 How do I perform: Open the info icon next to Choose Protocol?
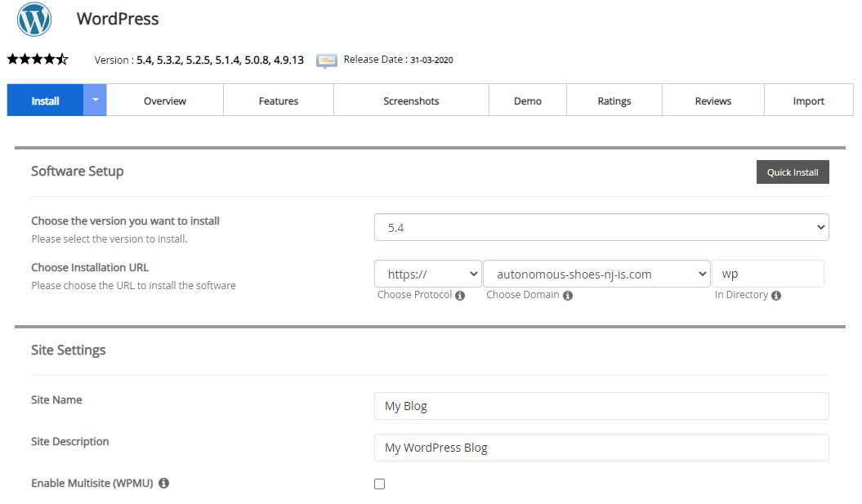pyautogui.click(x=460, y=296)
